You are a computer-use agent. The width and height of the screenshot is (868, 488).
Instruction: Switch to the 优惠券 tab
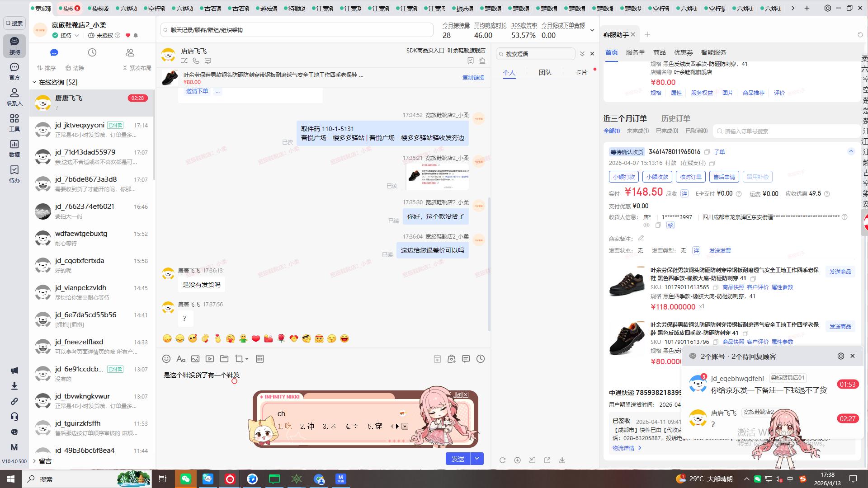[x=683, y=52]
